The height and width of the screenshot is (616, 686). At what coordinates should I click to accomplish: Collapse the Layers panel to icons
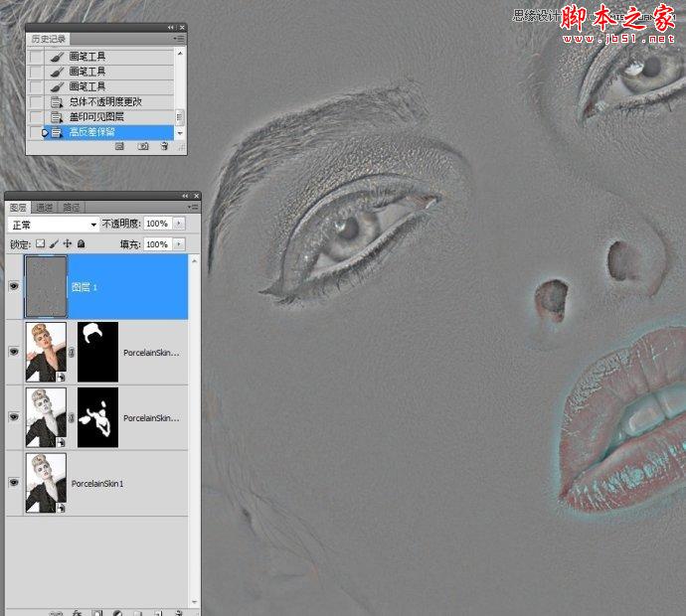pyautogui.click(x=186, y=196)
